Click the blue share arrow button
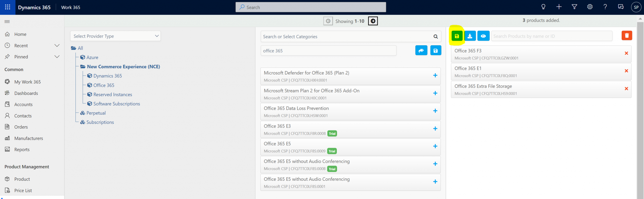The width and height of the screenshot is (644, 199). pyautogui.click(x=421, y=50)
